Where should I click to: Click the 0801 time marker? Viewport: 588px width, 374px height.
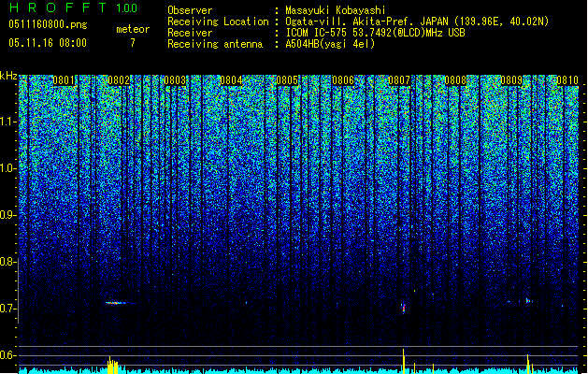(64, 80)
